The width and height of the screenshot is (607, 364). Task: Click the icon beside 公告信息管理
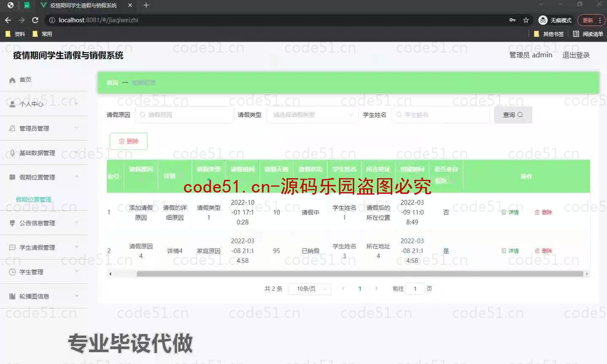click(x=12, y=223)
